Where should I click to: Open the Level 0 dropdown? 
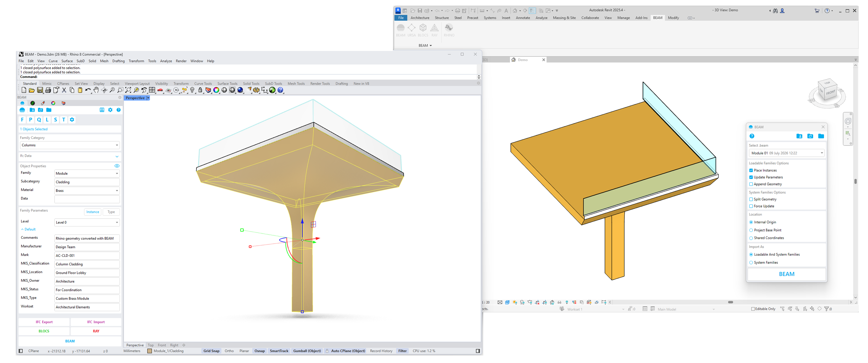(x=87, y=223)
